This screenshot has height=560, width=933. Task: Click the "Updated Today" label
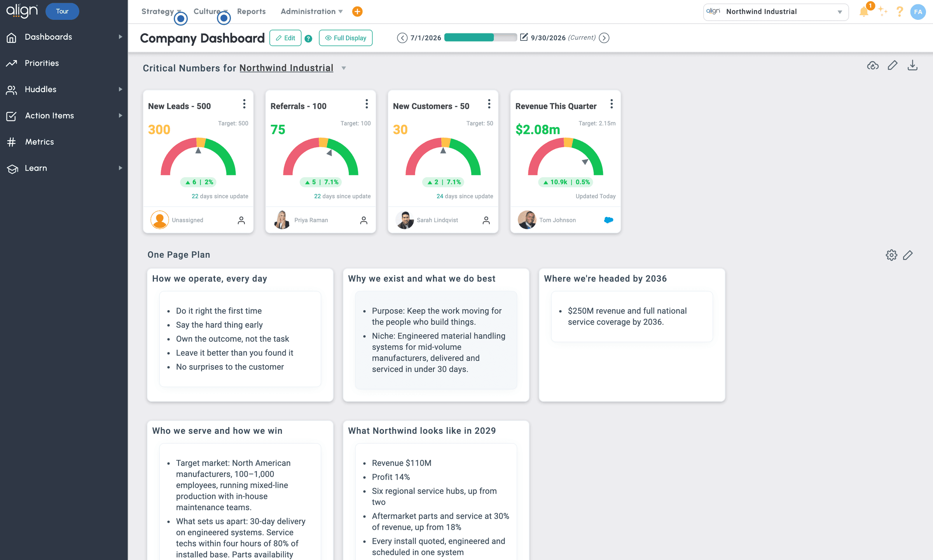596,196
